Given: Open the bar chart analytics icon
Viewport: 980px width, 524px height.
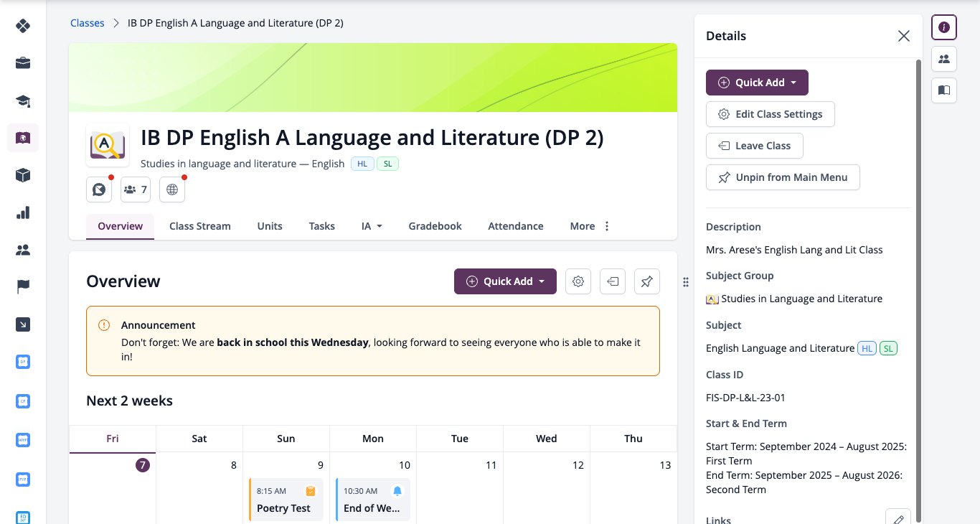Looking at the screenshot, I should click(x=23, y=212).
